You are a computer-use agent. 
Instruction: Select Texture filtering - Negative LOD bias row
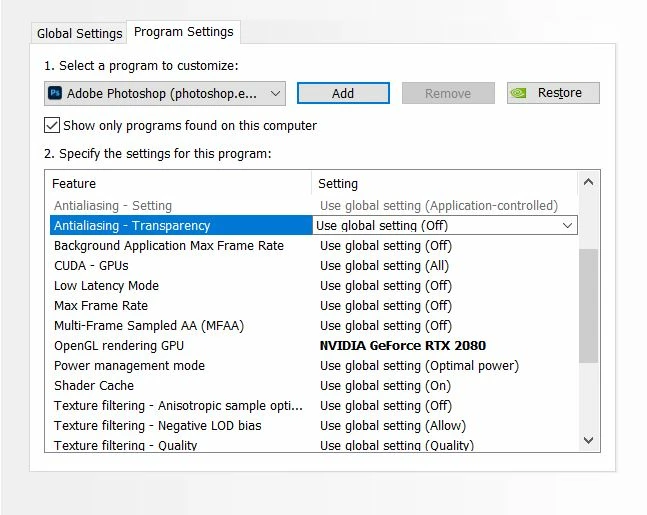[314, 425]
